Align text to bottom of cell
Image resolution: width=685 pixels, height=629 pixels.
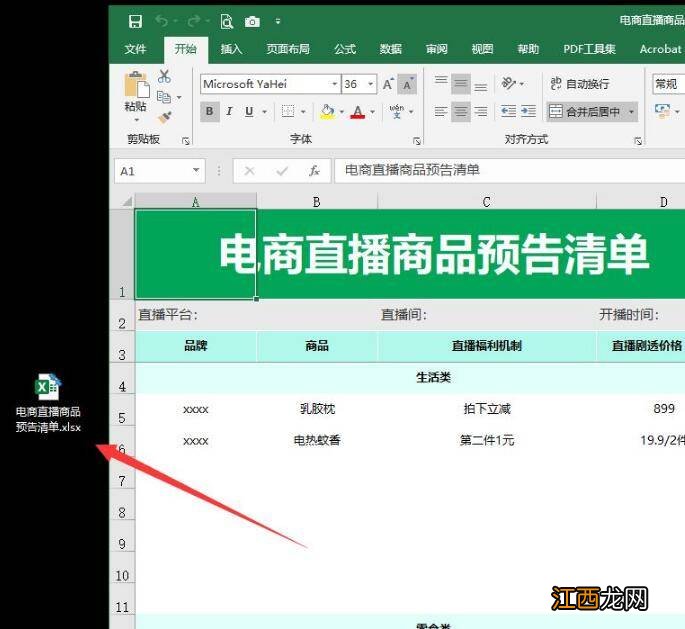click(481, 87)
